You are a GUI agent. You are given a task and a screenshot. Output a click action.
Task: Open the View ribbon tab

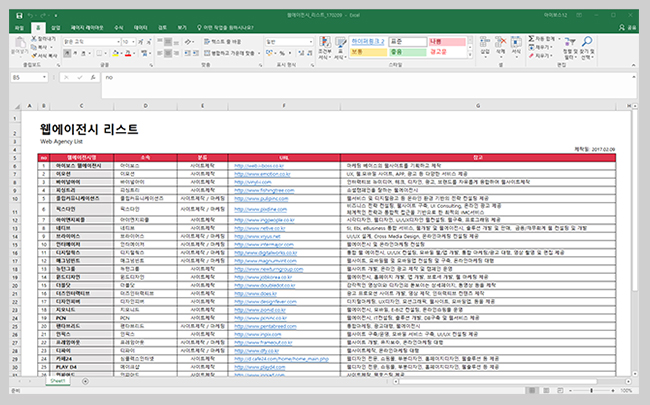click(x=182, y=28)
